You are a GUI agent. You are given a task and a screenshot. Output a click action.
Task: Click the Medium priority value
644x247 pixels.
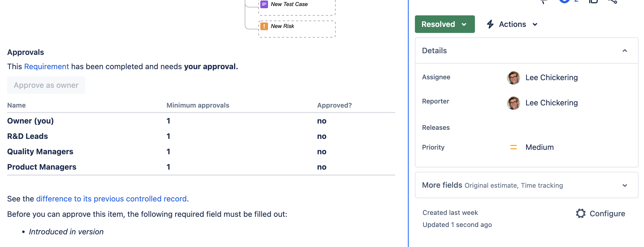click(539, 147)
